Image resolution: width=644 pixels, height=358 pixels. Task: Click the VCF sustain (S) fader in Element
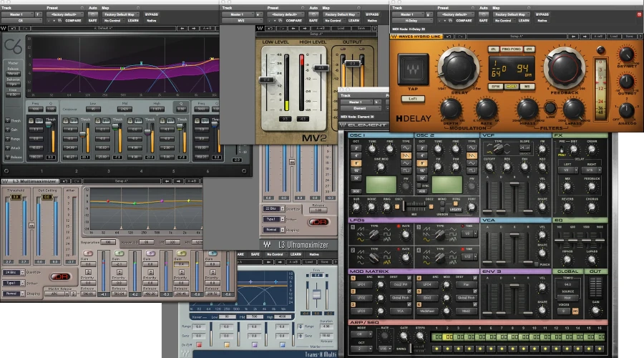click(x=514, y=185)
